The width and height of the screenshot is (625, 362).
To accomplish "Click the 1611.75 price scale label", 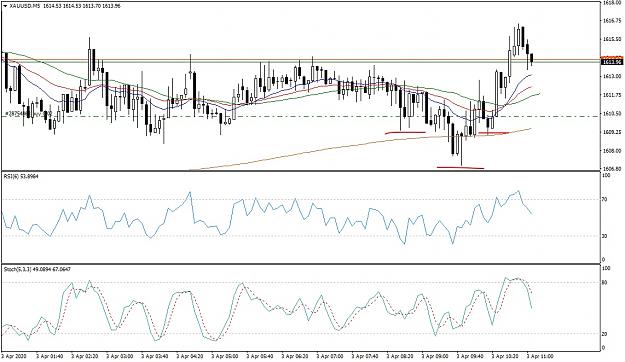I will 611,95.
